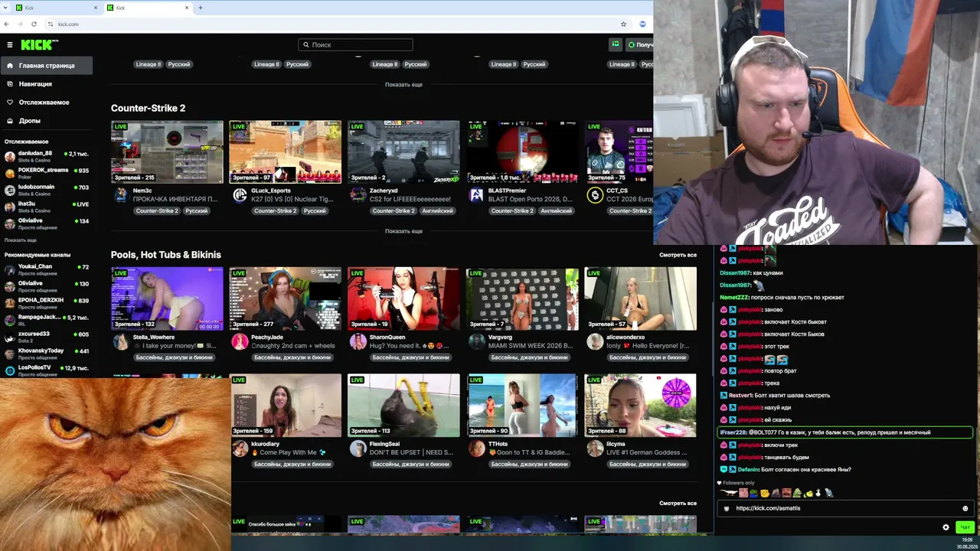
Task: Open Дропы in sidebar
Action: [x=46, y=120]
